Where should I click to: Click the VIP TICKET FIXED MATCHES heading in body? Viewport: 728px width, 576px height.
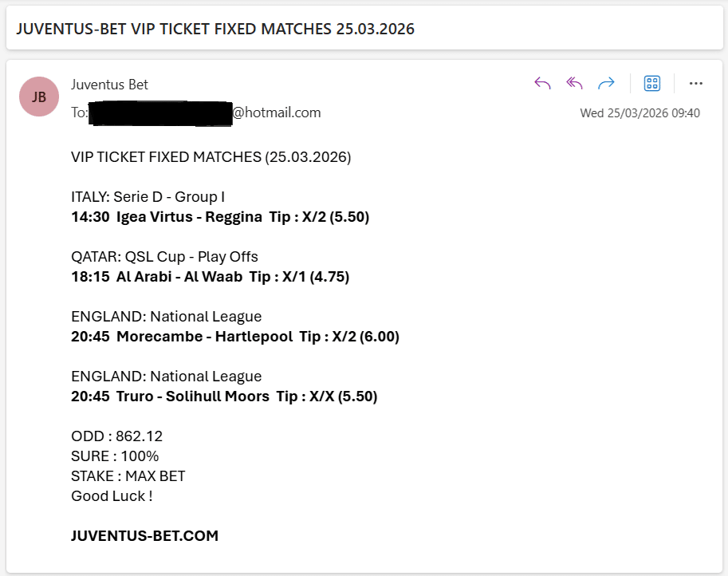211,156
